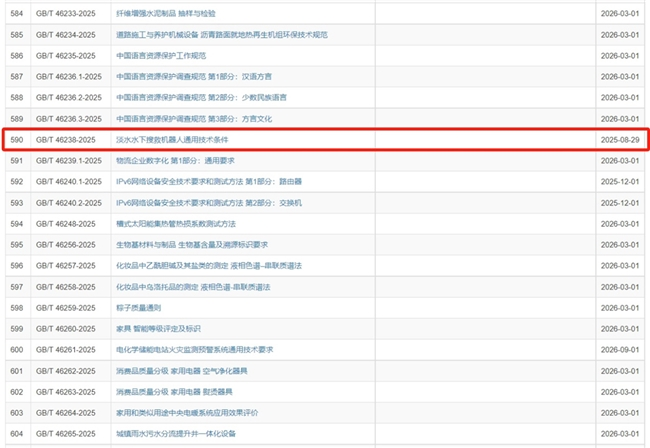The width and height of the screenshot is (650, 448).
Task: Click title link for GB/T 46248-2025
Action: coord(175,223)
